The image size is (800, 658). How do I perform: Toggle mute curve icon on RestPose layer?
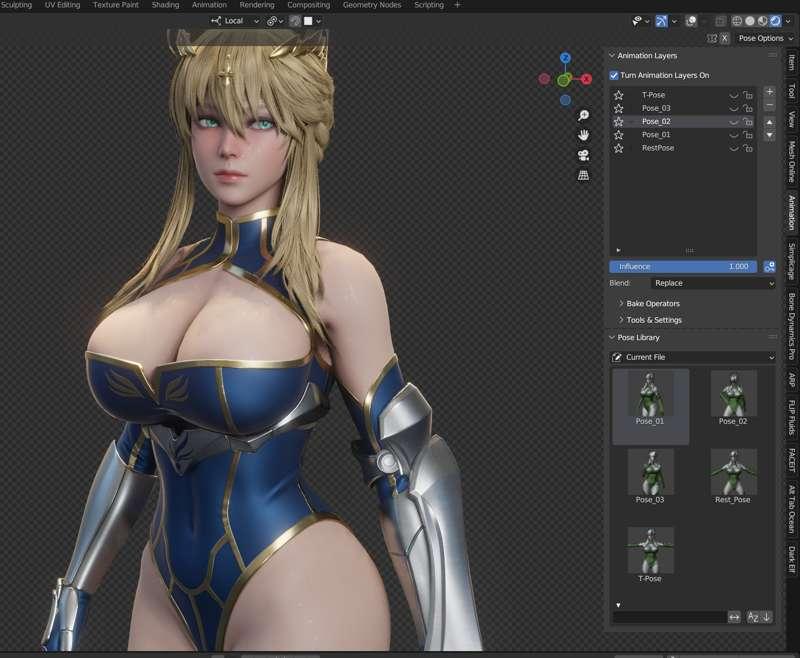[734, 148]
